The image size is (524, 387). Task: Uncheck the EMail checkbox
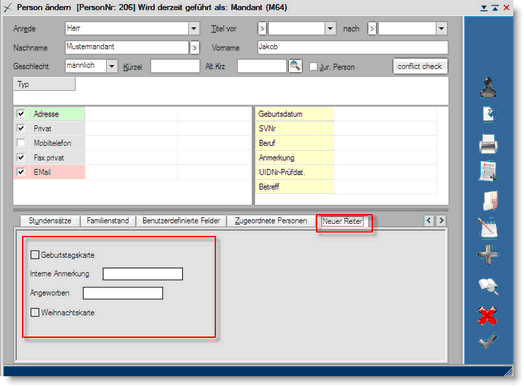click(21, 172)
